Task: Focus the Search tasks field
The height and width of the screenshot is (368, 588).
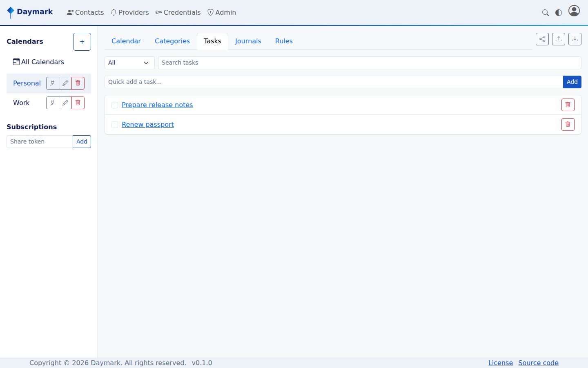Action: point(370,63)
